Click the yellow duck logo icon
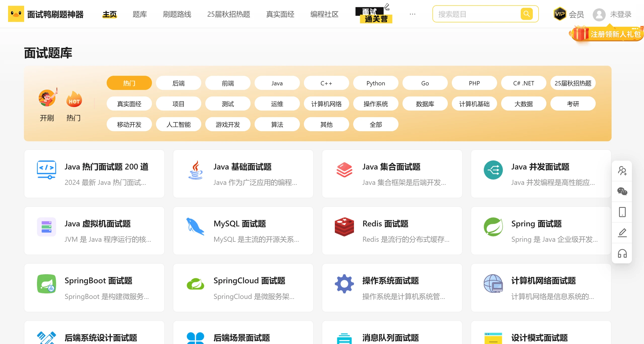 16,14
